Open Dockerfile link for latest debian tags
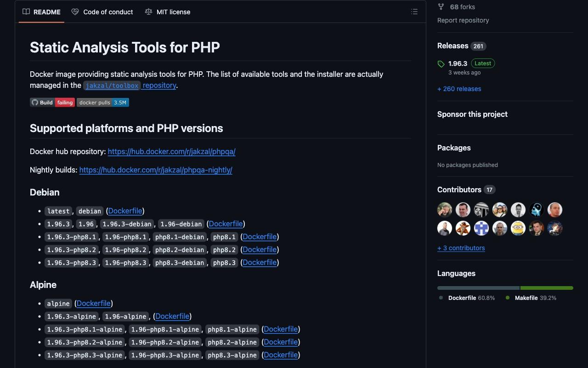 coord(125,211)
